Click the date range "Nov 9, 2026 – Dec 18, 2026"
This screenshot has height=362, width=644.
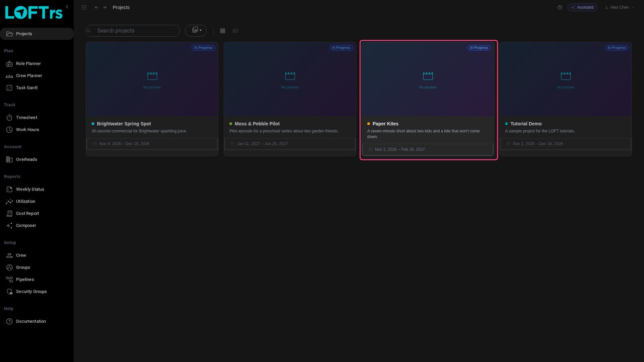pos(124,144)
